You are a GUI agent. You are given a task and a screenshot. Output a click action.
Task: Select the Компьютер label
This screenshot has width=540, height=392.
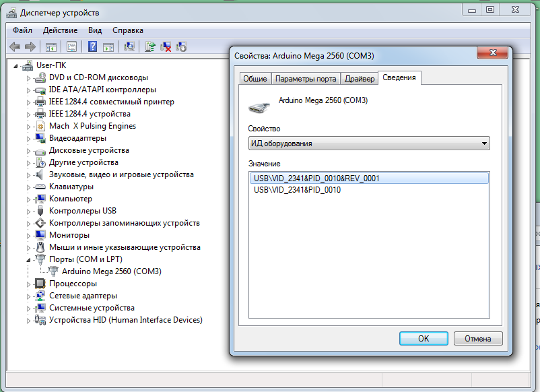(71, 199)
